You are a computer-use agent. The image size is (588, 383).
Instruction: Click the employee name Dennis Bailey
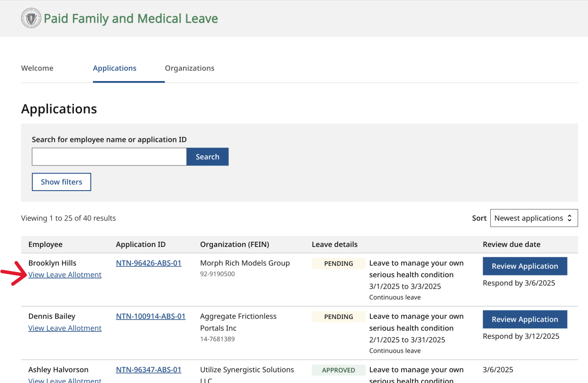tap(52, 316)
